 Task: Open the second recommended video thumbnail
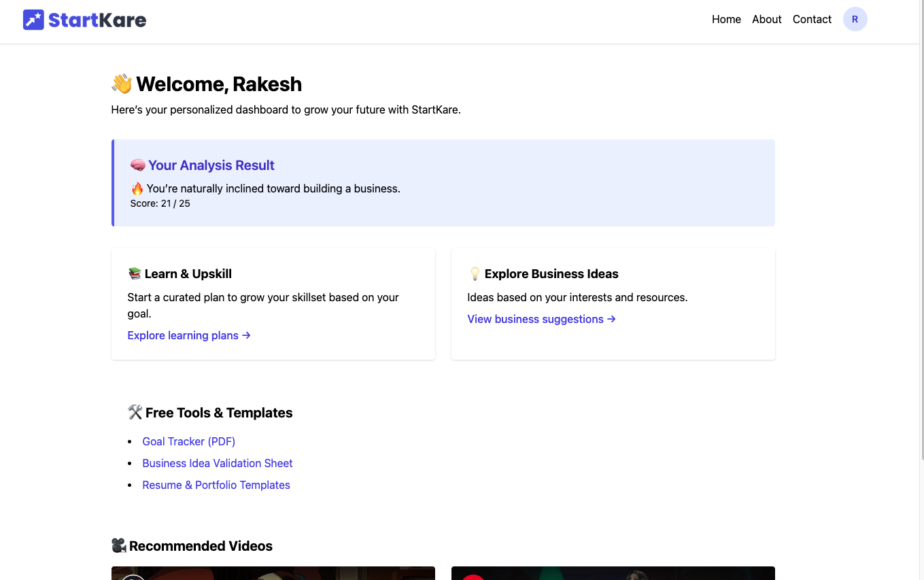pos(613,573)
